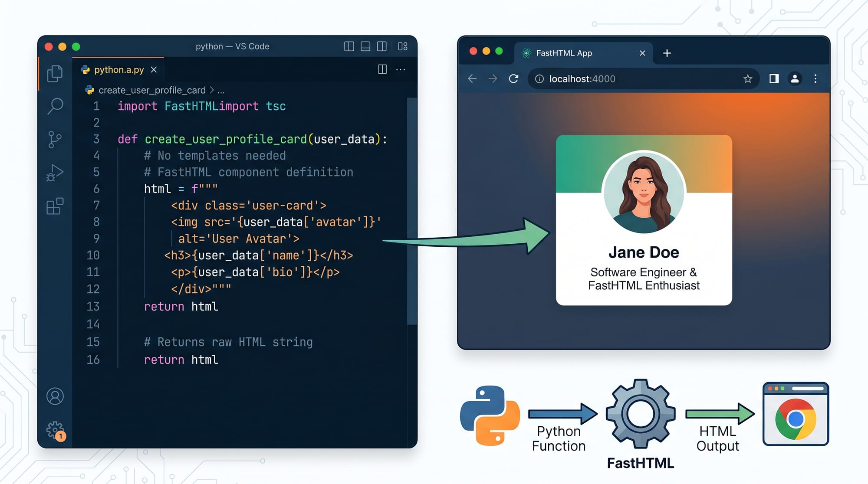Bookmark this page with the star

coord(747,78)
